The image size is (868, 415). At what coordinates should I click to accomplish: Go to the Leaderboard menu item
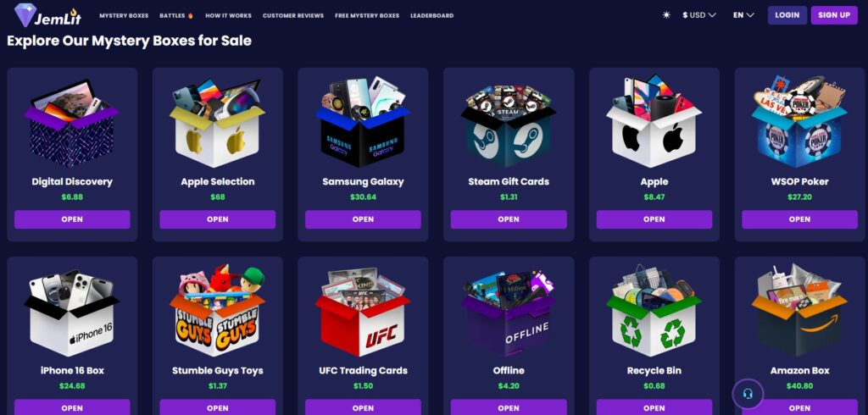[431, 15]
